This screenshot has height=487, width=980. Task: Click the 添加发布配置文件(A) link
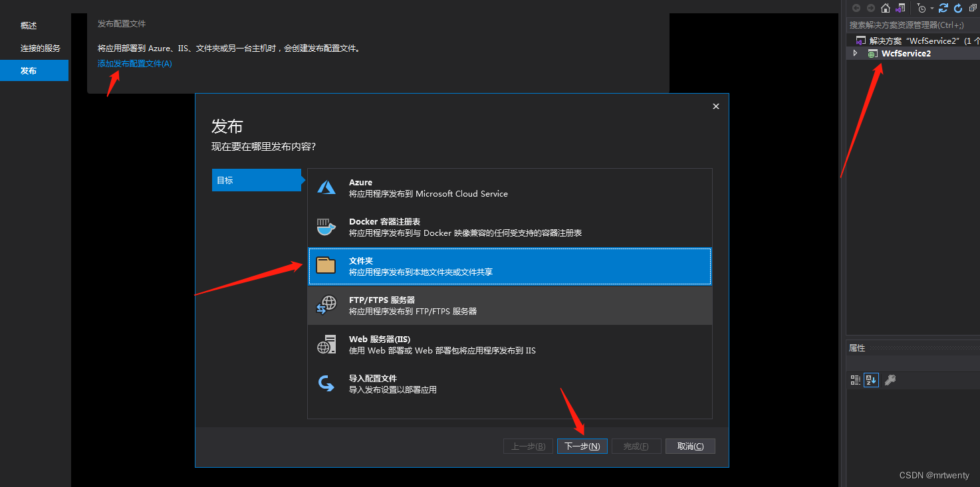pyautogui.click(x=135, y=64)
